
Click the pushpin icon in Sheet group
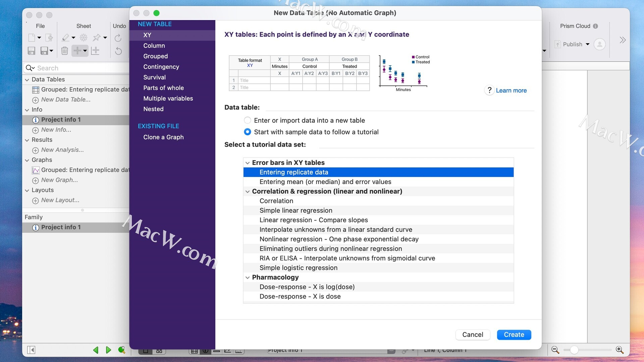point(97,38)
